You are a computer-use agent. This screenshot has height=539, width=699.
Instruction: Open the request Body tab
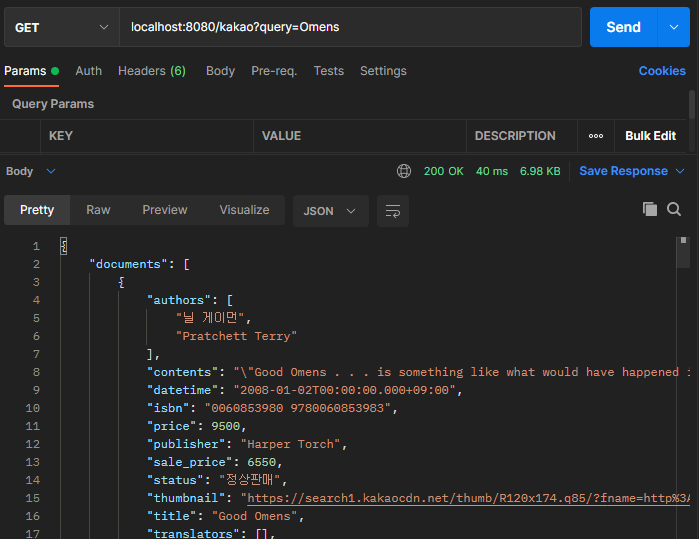220,71
